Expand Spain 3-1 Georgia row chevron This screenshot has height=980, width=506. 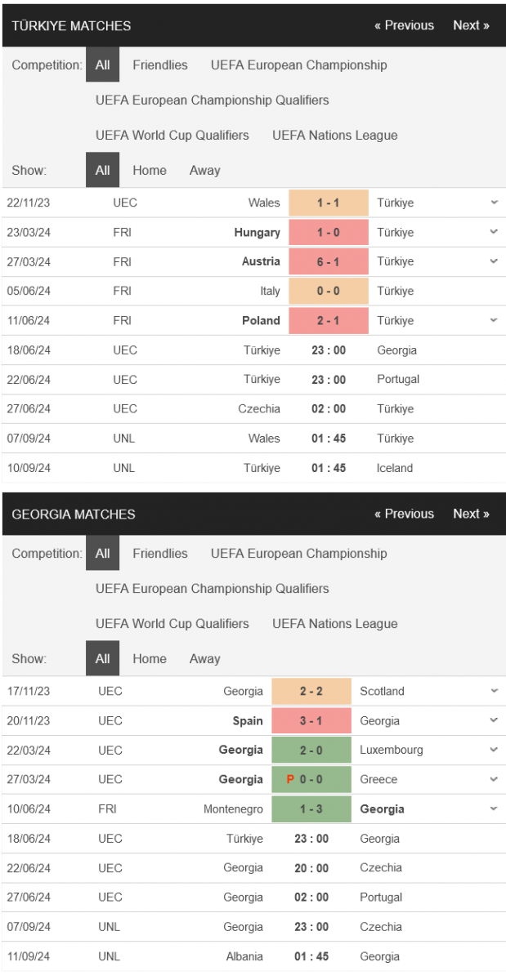(494, 720)
